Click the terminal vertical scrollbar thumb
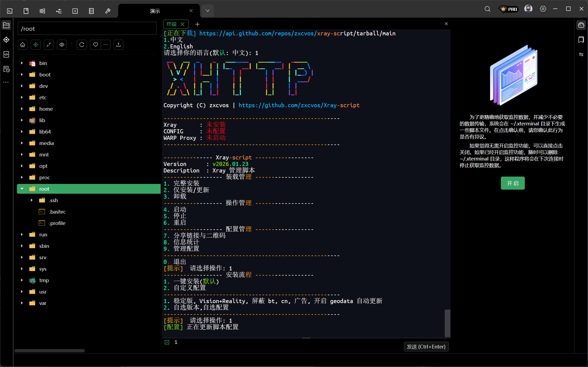 point(447,323)
